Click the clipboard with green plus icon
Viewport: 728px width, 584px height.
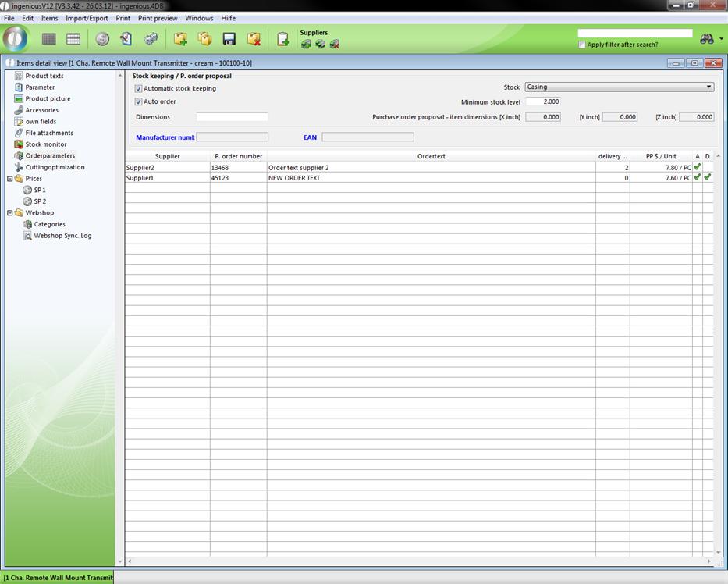pyautogui.click(x=283, y=39)
